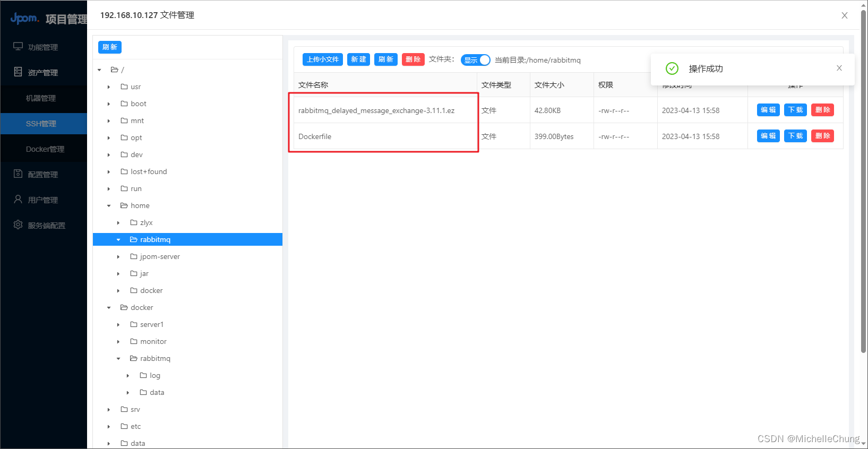Click the usr folder icon
The height and width of the screenshot is (449, 868).
point(124,87)
